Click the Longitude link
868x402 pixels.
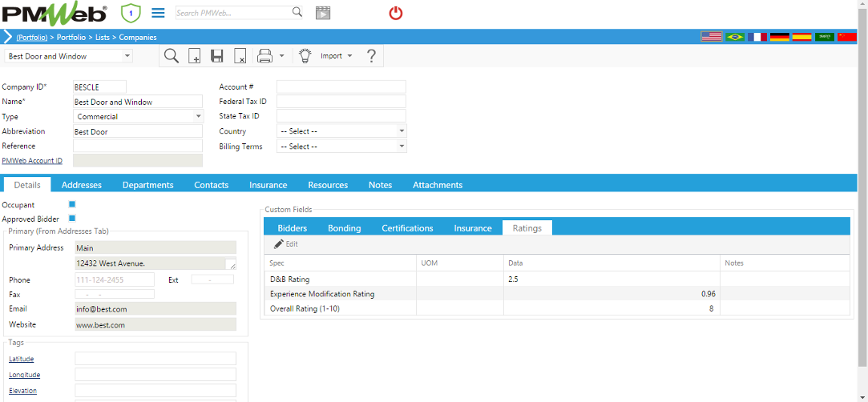pos(24,374)
